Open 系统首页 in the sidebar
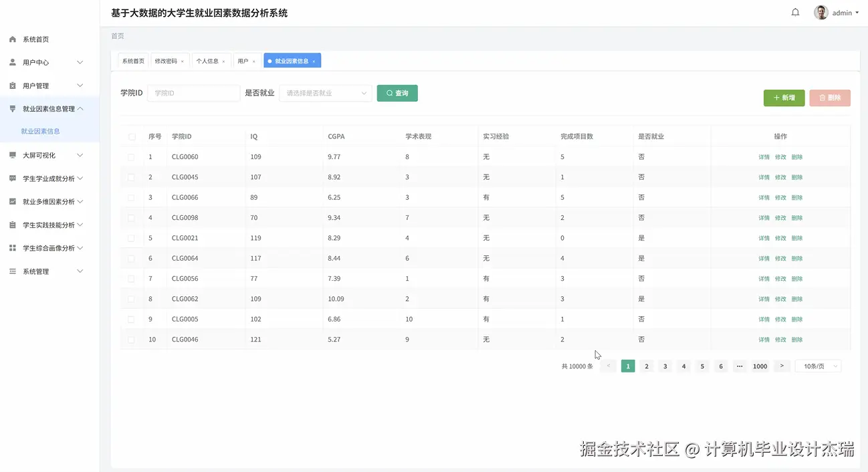Viewport: 868px width, 472px height. click(x=36, y=39)
